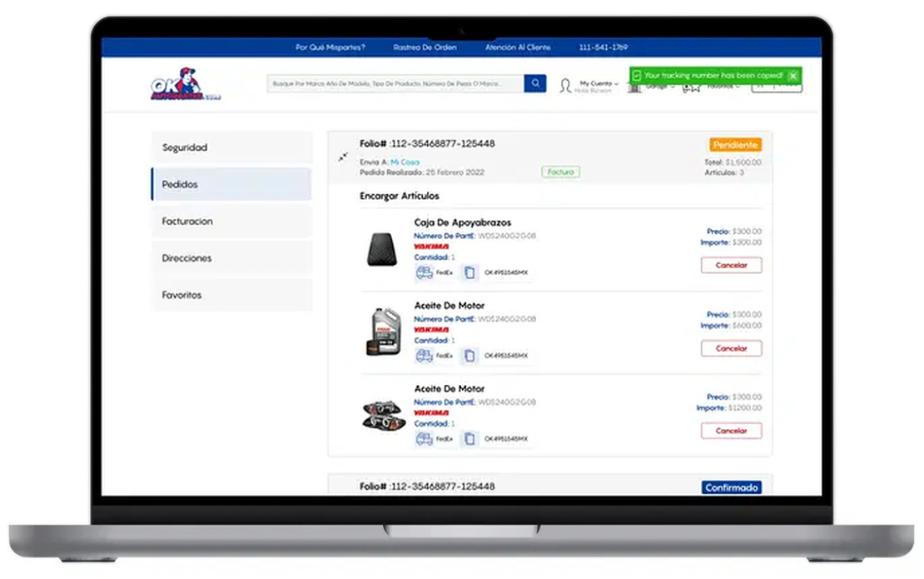Expand the My Cuenta dropdown
The height and width of the screenshot is (579, 924).
599,83
